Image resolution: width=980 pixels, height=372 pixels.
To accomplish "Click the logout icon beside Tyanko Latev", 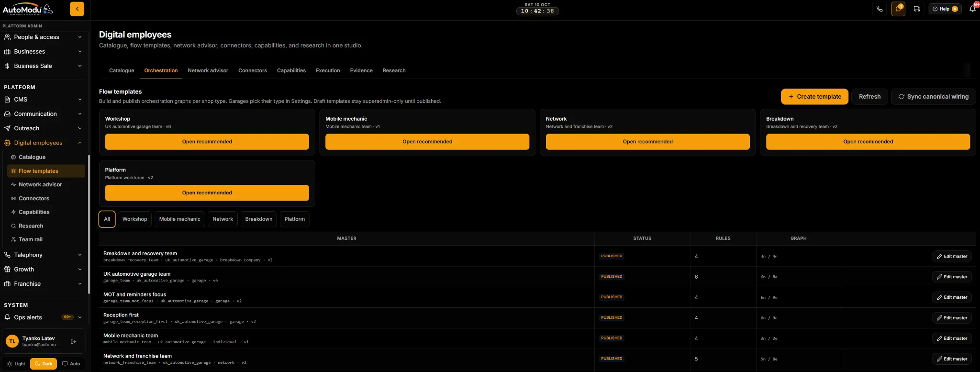I will coord(73,341).
